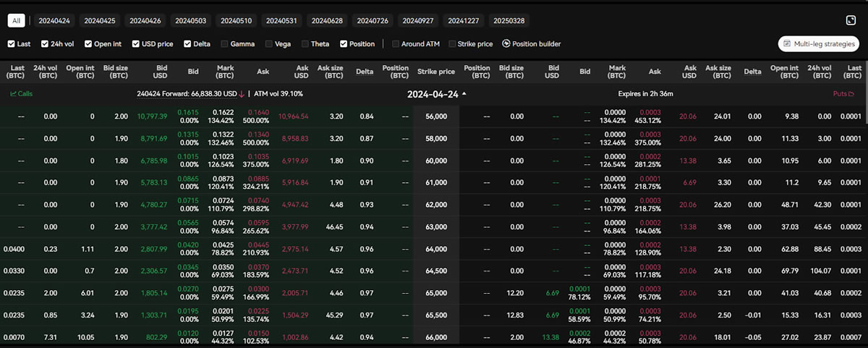Click the Calls chart icon
Image resolution: width=868 pixels, height=348 pixels.
click(13, 93)
